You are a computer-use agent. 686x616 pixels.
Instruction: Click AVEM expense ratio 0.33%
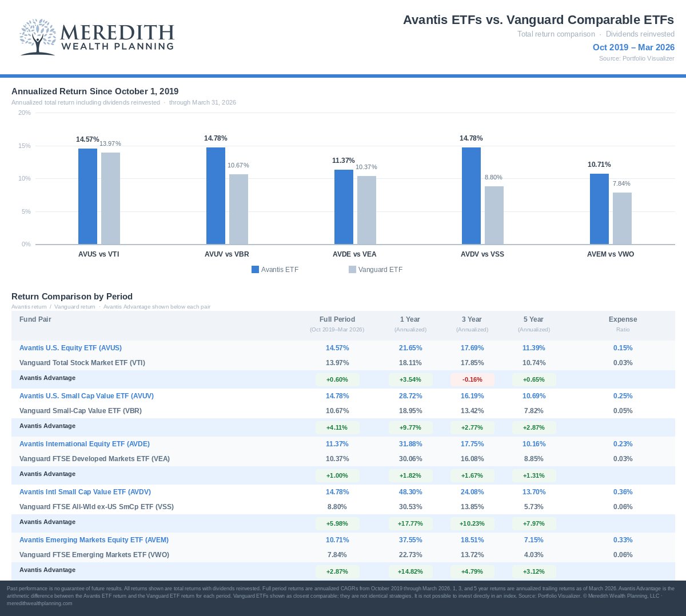(x=623, y=540)
